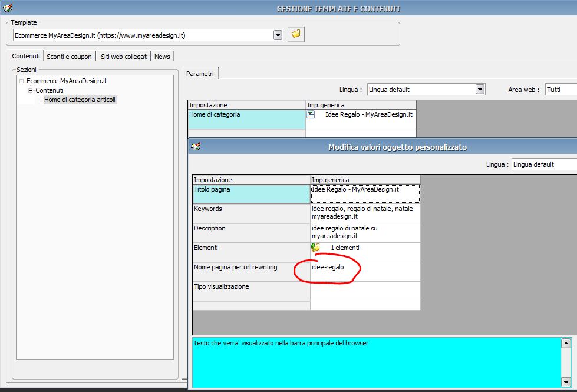Open the template folder browse button

(295, 35)
